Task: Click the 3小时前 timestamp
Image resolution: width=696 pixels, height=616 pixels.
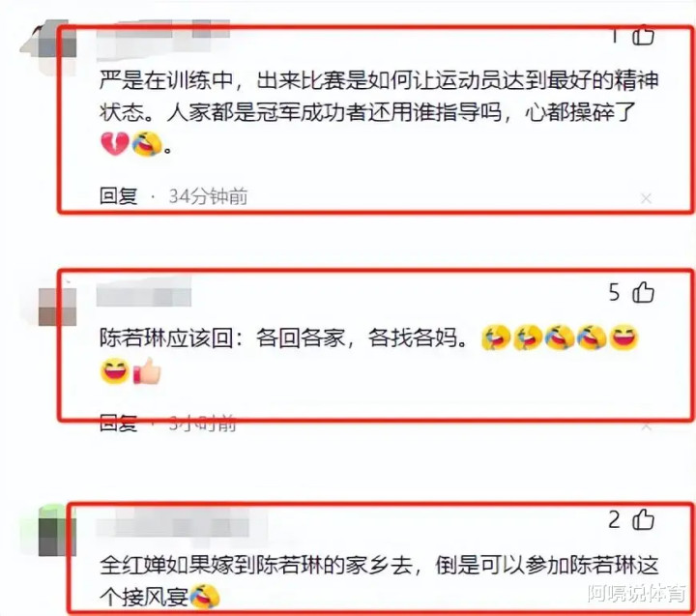Action: click(202, 424)
